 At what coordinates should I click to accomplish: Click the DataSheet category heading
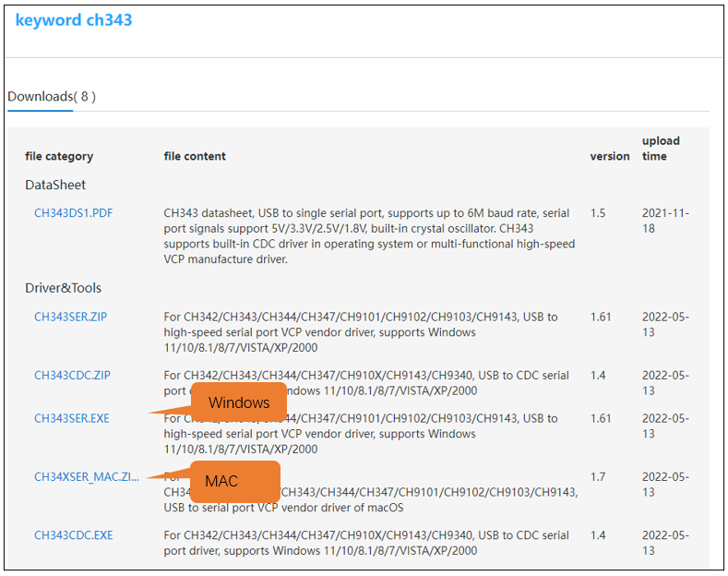[x=55, y=185]
